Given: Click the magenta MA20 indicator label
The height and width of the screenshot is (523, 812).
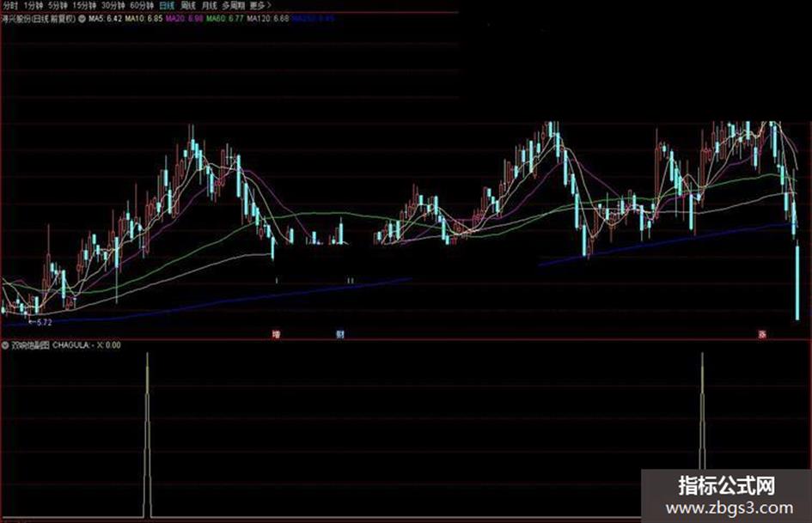Looking at the screenshot, I should coord(185,19).
